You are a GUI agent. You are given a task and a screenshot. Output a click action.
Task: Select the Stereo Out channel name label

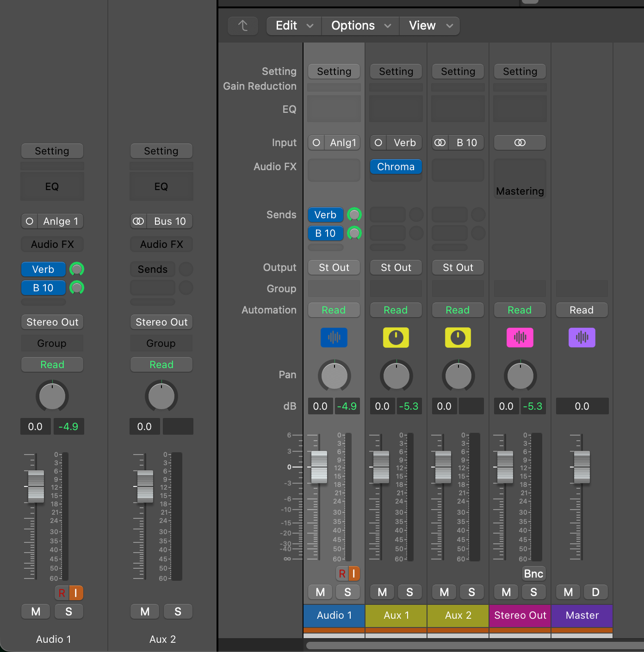point(520,615)
